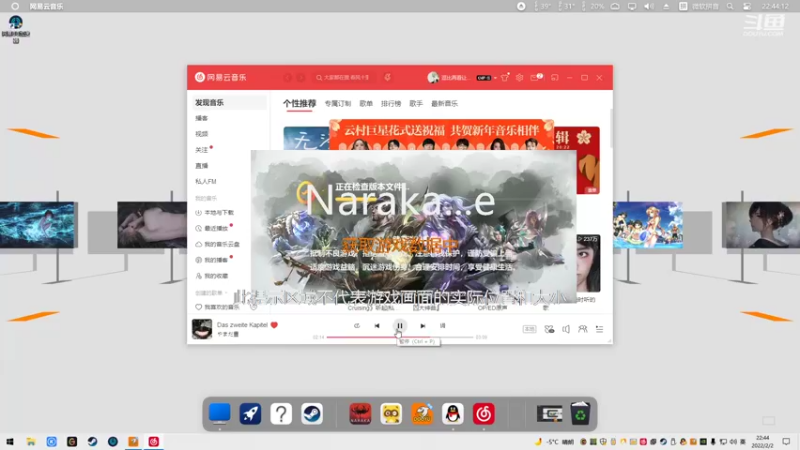800x450 pixels.
Task: Open the orange New Year banner
Action: 441,135
